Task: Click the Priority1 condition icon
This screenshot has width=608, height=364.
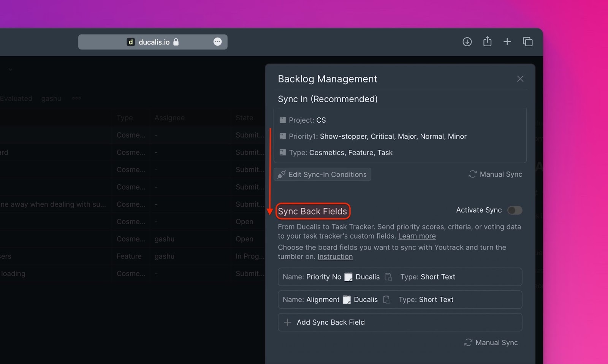Action: (x=283, y=136)
